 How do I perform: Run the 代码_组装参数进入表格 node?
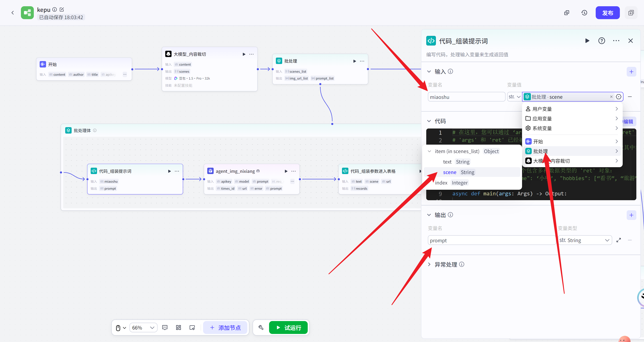[420, 171]
